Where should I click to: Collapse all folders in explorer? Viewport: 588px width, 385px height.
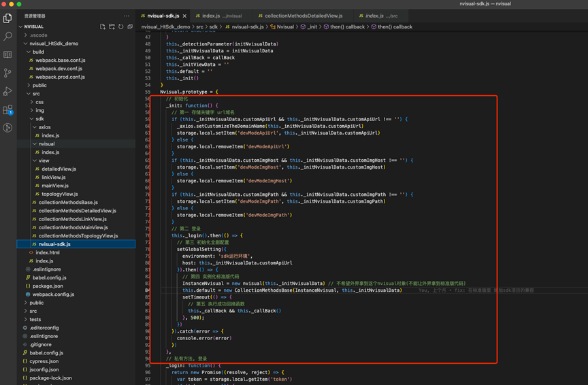[x=130, y=27]
